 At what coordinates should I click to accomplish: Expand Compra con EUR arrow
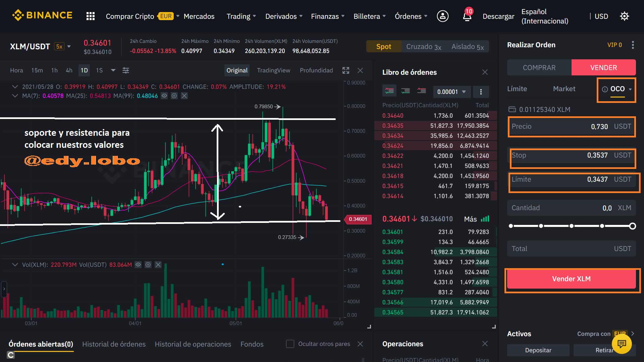pyautogui.click(x=633, y=334)
